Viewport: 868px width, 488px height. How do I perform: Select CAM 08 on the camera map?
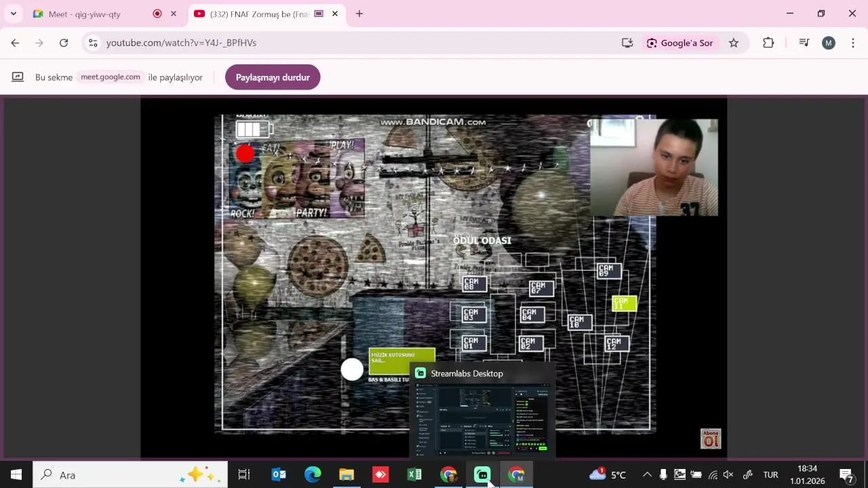pyautogui.click(x=474, y=283)
